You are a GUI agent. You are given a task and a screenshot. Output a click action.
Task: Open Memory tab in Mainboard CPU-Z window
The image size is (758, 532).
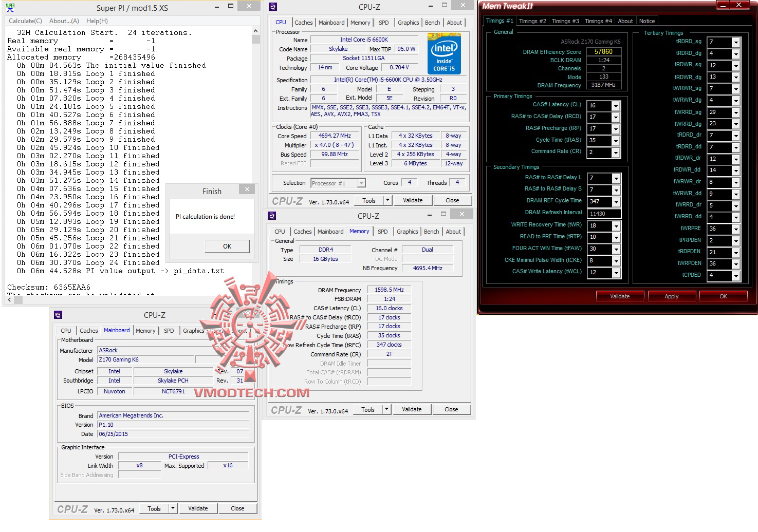point(145,331)
